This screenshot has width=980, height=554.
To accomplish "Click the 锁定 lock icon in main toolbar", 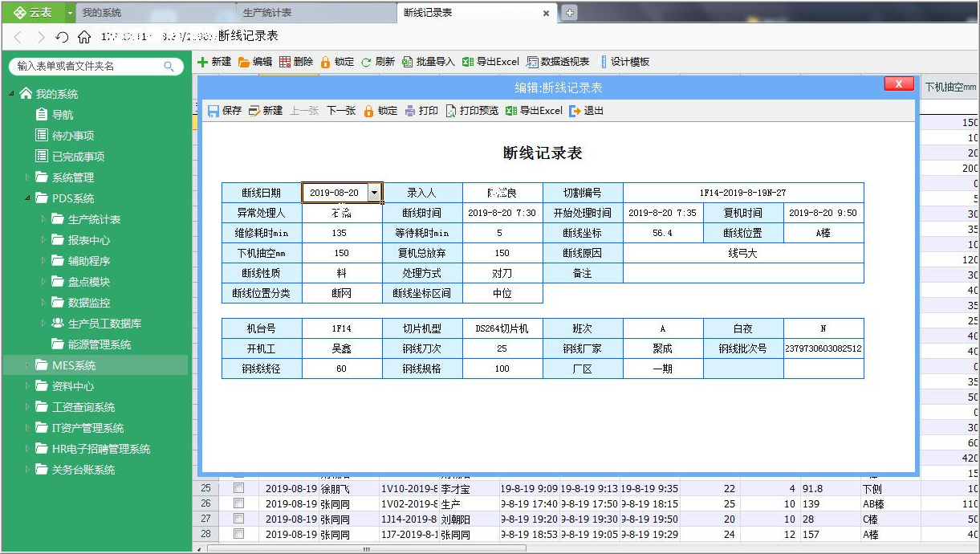I will click(325, 62).
